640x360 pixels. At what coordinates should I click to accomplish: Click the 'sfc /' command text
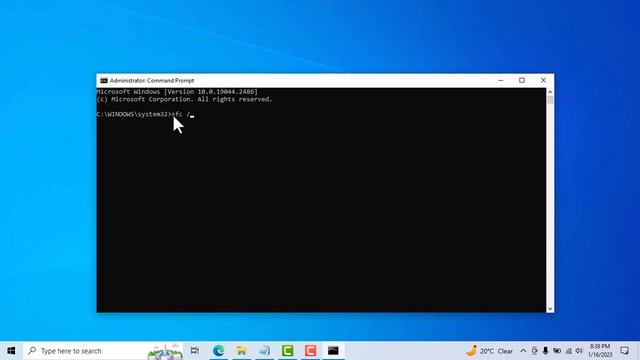tap(181, 114)
